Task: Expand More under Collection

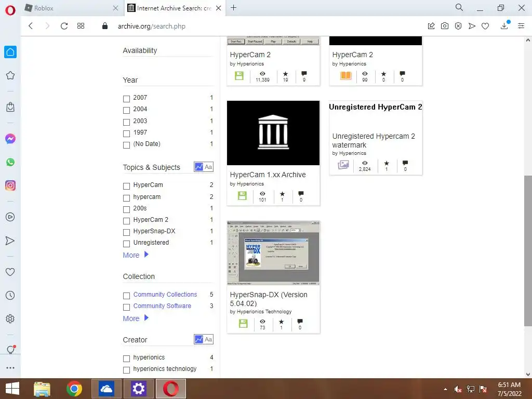Action: 136,318
